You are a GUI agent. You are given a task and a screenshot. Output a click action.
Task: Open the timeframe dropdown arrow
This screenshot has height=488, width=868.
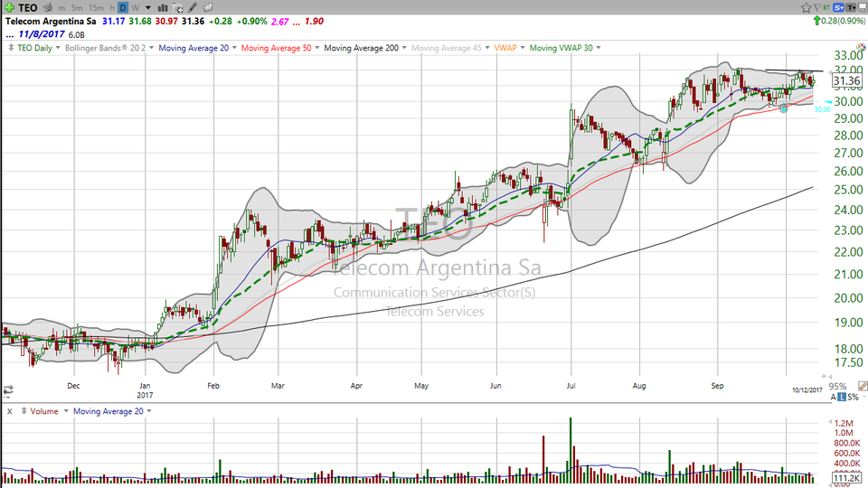tap(147, 8)
